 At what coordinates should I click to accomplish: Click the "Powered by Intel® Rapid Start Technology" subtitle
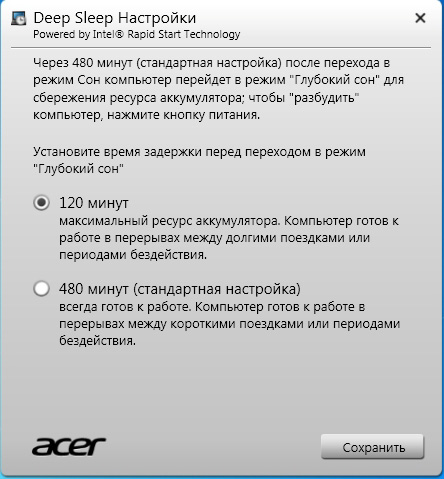137,34
